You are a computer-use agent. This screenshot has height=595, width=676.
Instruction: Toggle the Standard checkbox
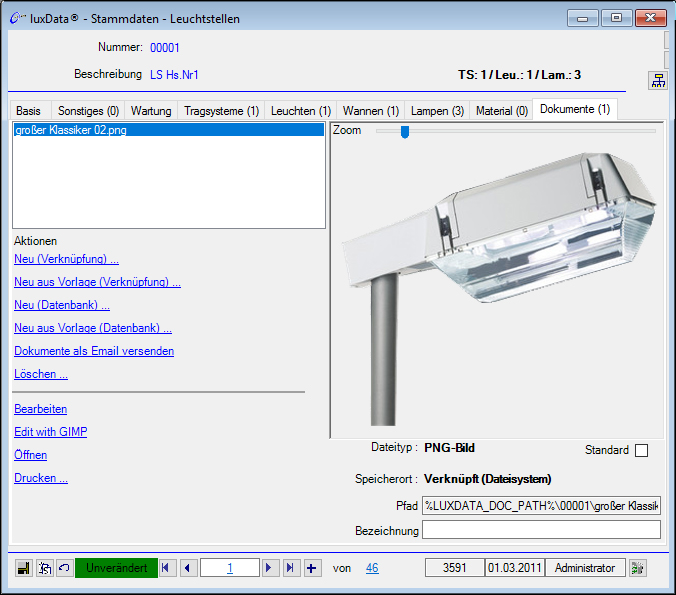pyautogui.click(x=641, y=450)
